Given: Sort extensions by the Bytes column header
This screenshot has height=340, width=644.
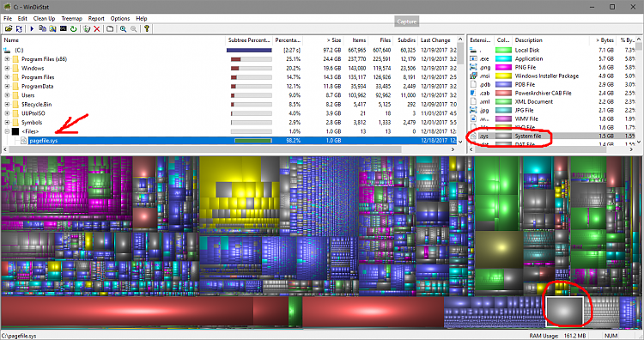Looking at the screenshot, I should click(x=604, y=40).
